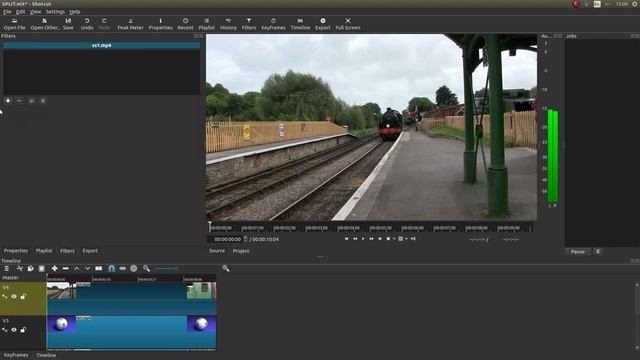Viewport: 640px width, 360px height.
Task: Skip to the start of the video
Action: pos(347,239)
